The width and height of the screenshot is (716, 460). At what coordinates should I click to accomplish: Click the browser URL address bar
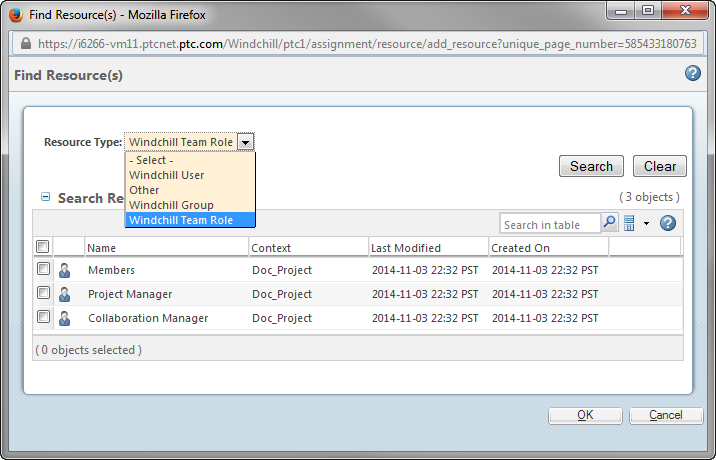point(358,44)
